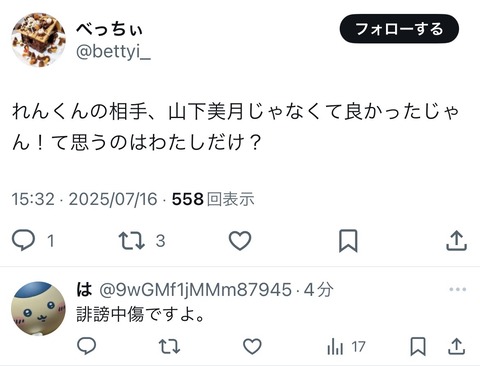Open display name べっちぃ
480x366 pixels.
point(109,29)
